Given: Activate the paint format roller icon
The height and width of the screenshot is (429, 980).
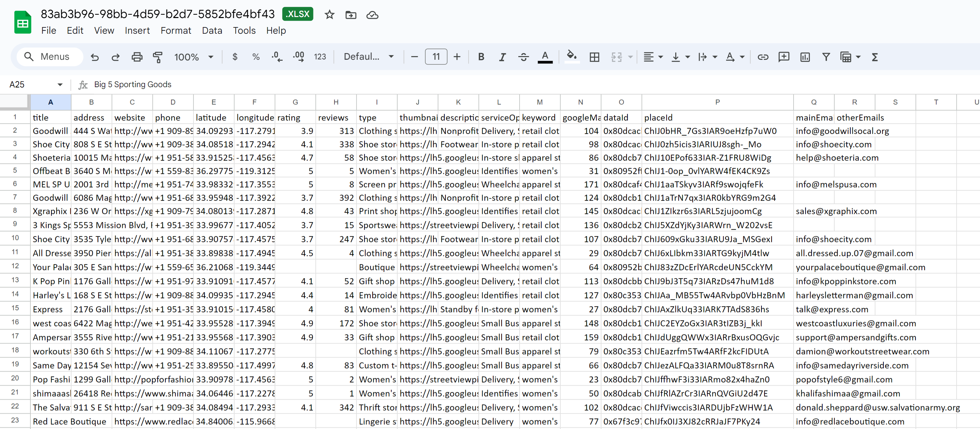Looking at the screenshot, I should click(157, 57).
